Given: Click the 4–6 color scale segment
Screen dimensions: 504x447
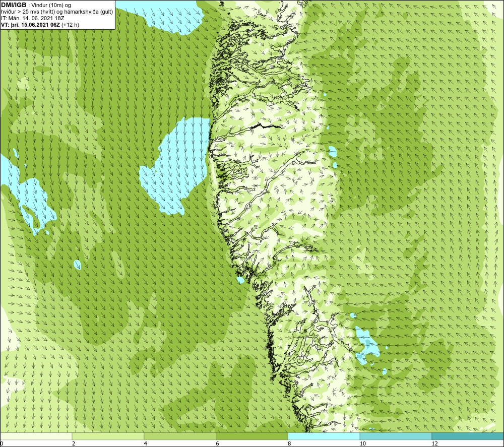Looking at the screenshot, I should [x=180, y=436].
